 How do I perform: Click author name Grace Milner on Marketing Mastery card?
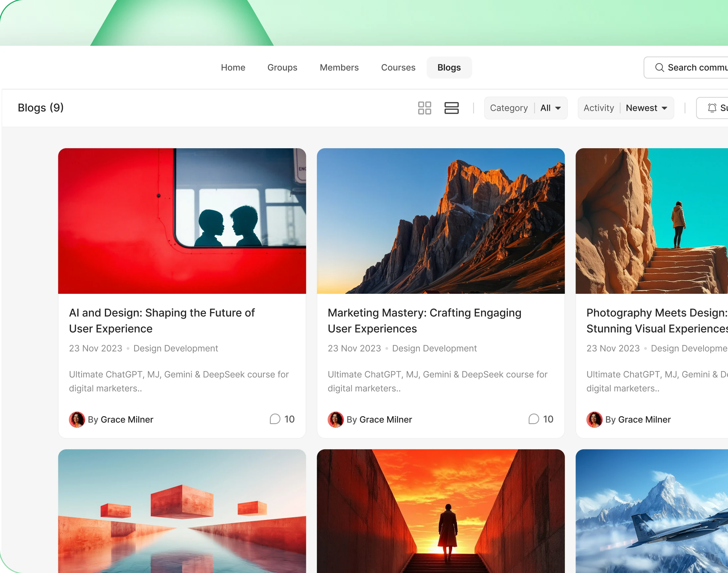pos(386,419)
